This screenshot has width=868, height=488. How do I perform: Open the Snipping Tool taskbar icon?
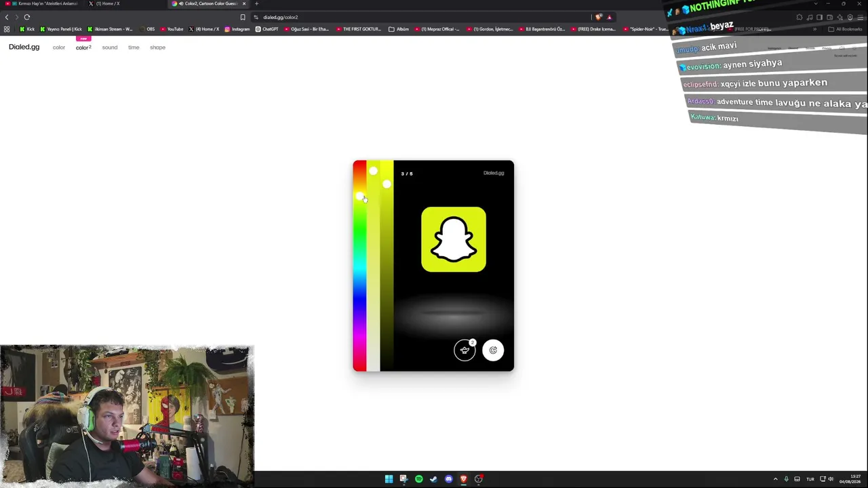pyautogui.click(x=403, y=479)
